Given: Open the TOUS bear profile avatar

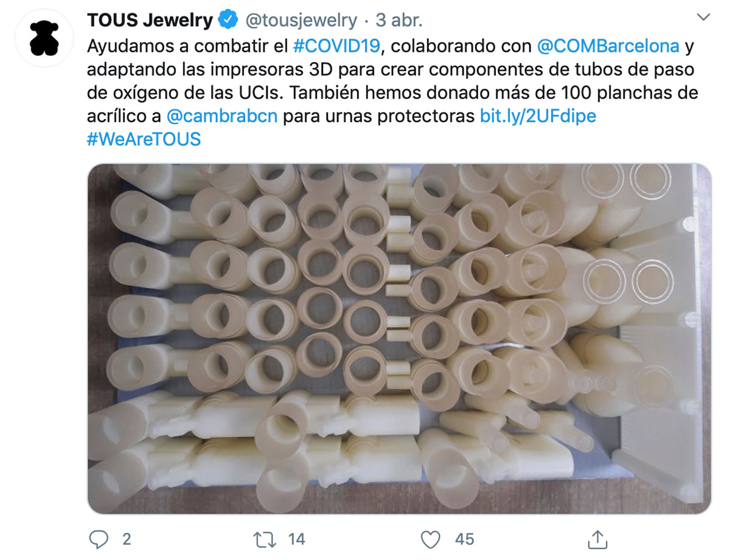Looking at the screenshot, I should point(44,38).
